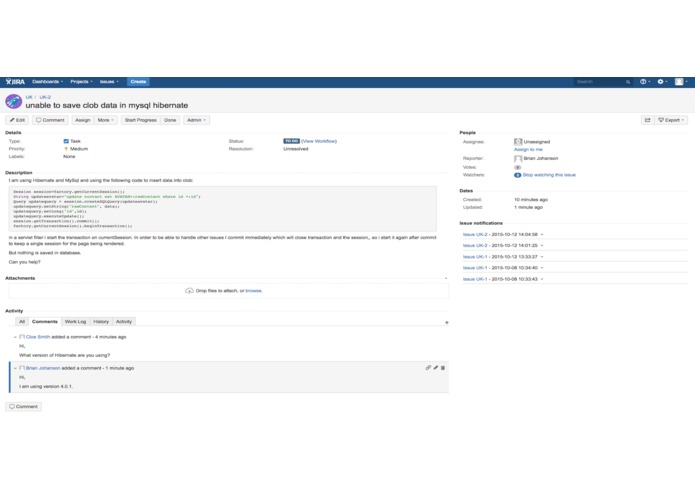Click the votes count badge

coord(517,167)
